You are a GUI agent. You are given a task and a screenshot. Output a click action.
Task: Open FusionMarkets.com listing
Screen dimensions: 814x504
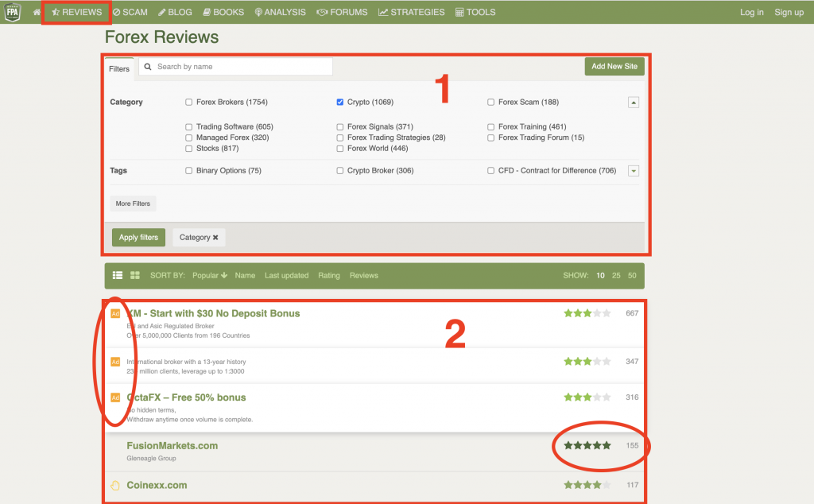(x=172, y=446)
